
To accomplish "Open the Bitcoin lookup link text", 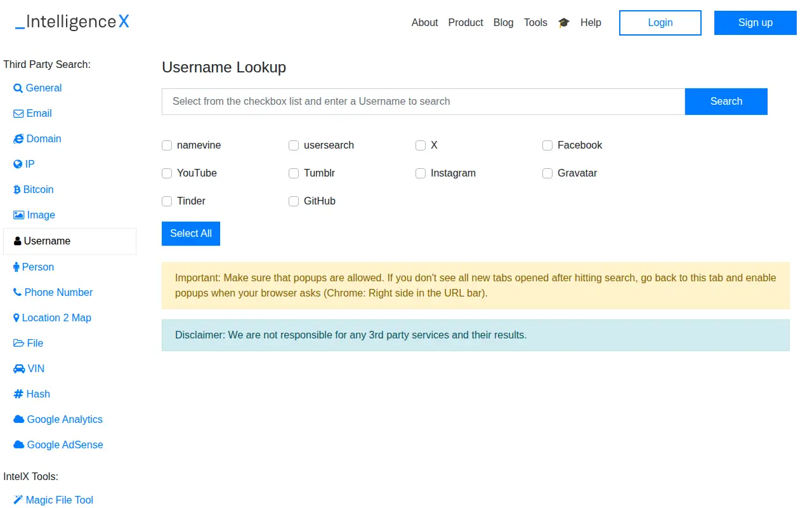I will pos(38,190).
